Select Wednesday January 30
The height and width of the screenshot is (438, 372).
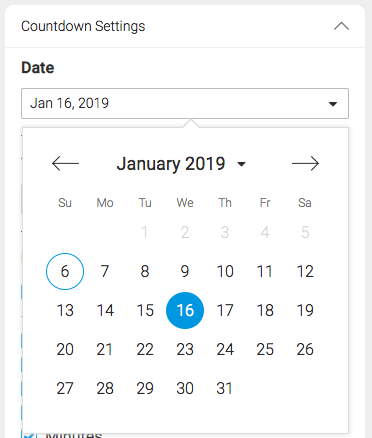click(x=185, y=388)
